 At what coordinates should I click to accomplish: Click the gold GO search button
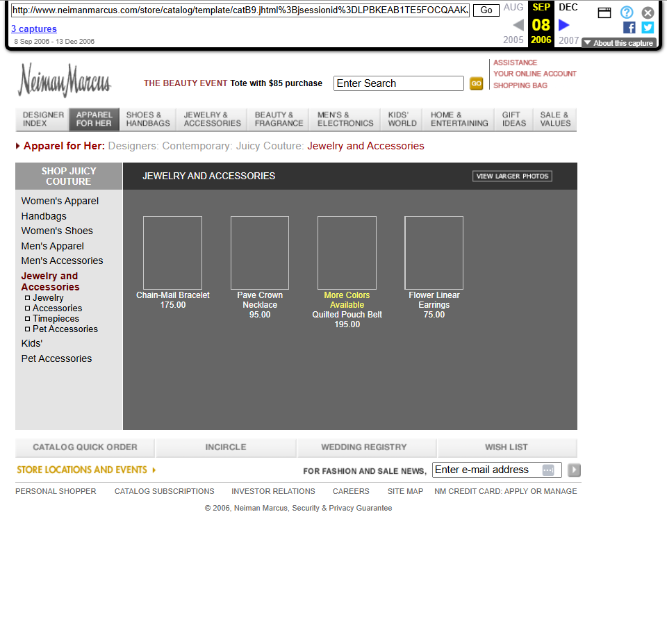(x=476, y=83)
